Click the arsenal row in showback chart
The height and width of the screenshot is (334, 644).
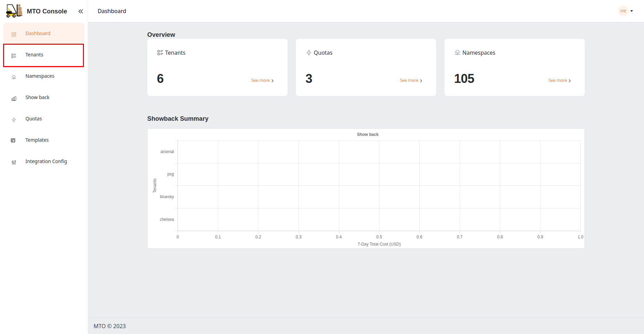[167, 152]
